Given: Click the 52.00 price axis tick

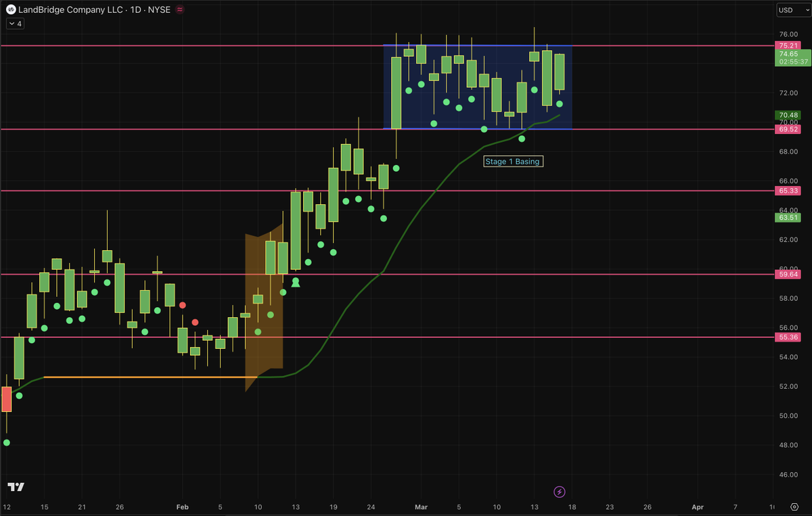Looking at the screenshot, I should [788, 386].
